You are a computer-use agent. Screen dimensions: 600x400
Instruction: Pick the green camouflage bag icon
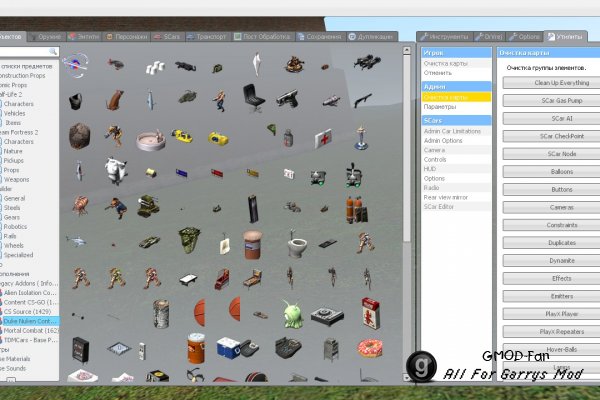[189, 240]
